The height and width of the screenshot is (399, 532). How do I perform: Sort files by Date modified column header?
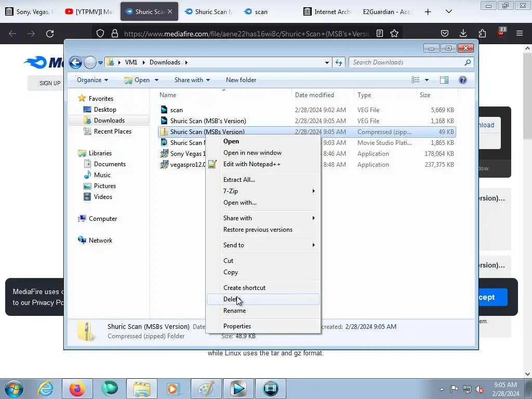322,95
